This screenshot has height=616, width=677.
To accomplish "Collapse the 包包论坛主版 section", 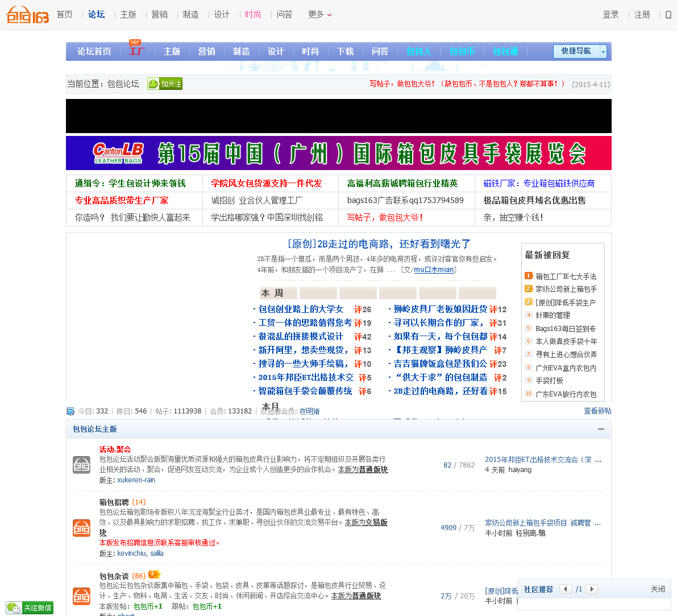I will tap(601, 429).
